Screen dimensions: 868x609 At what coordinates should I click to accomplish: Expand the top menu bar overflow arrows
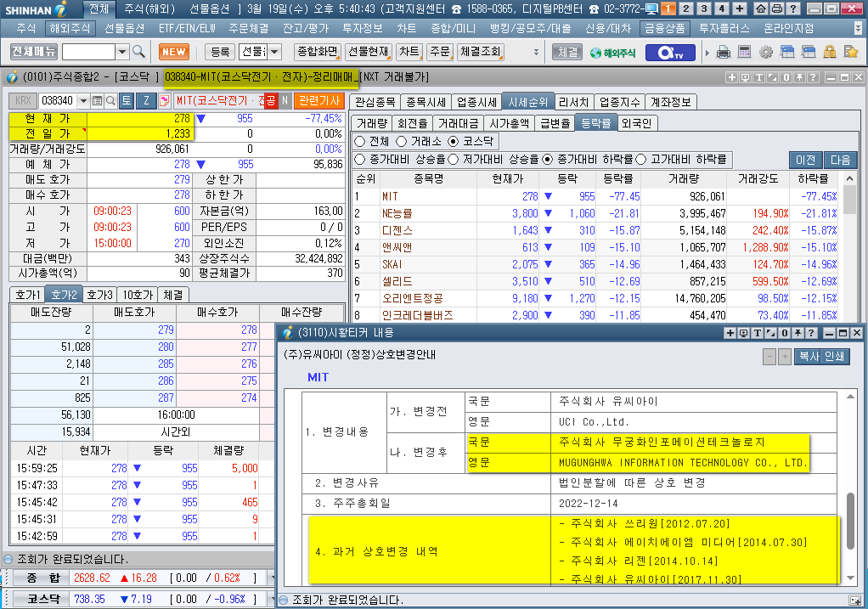858,28
